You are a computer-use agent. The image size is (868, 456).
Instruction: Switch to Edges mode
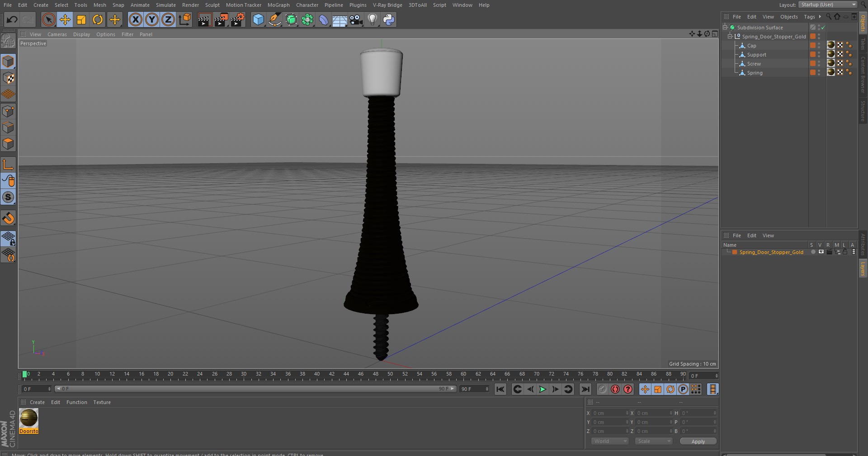(8, 127)
